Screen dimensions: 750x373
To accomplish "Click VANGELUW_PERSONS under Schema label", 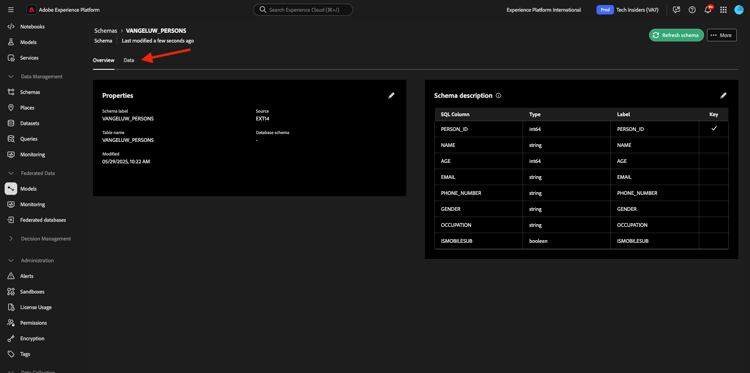I will click(128, 119).
